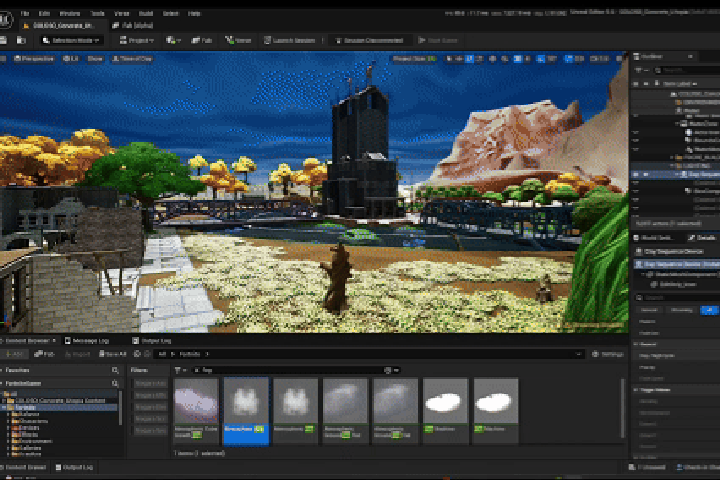Switch to the Message Log tab
This screenshot has width=720, height=480.
[x=86, y=341]
